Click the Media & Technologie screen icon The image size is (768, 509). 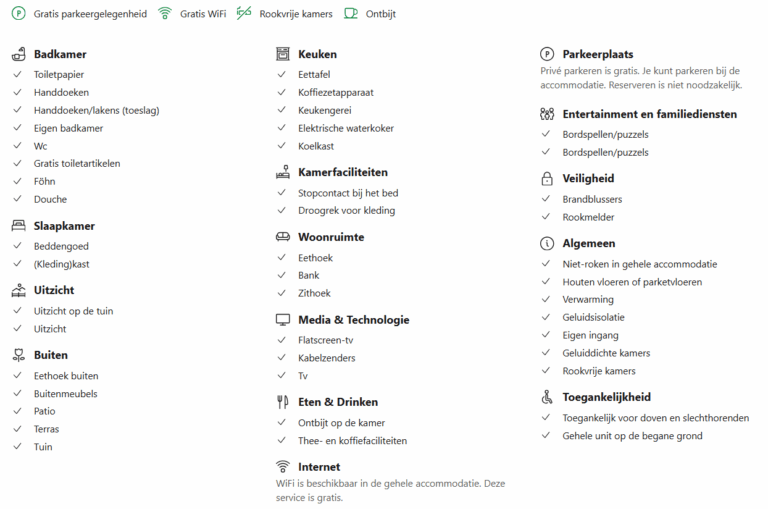click(x=282, y=320)
